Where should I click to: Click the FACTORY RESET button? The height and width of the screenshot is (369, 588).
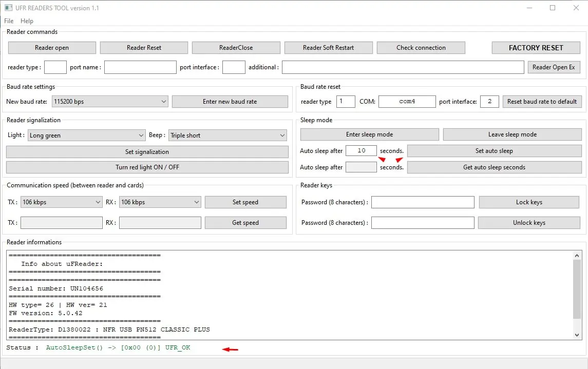click(536, 48)
